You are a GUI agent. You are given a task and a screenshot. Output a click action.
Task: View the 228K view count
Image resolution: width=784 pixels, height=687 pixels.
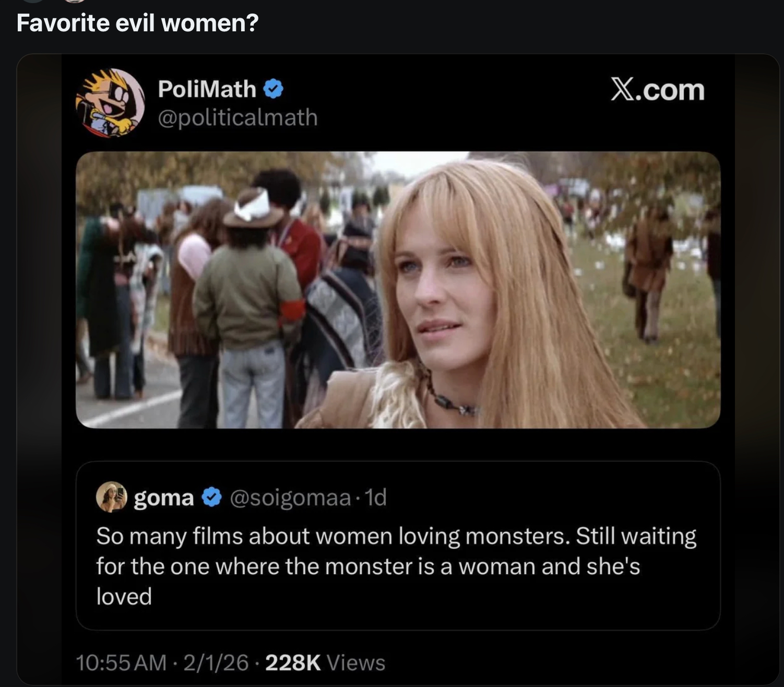point(293,662)
